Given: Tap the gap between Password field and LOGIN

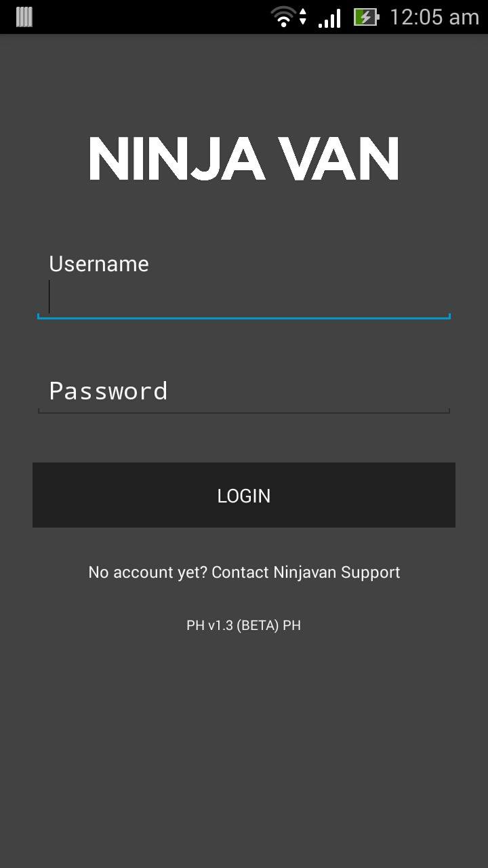Looking at the screenshot, I should point(244,438).
